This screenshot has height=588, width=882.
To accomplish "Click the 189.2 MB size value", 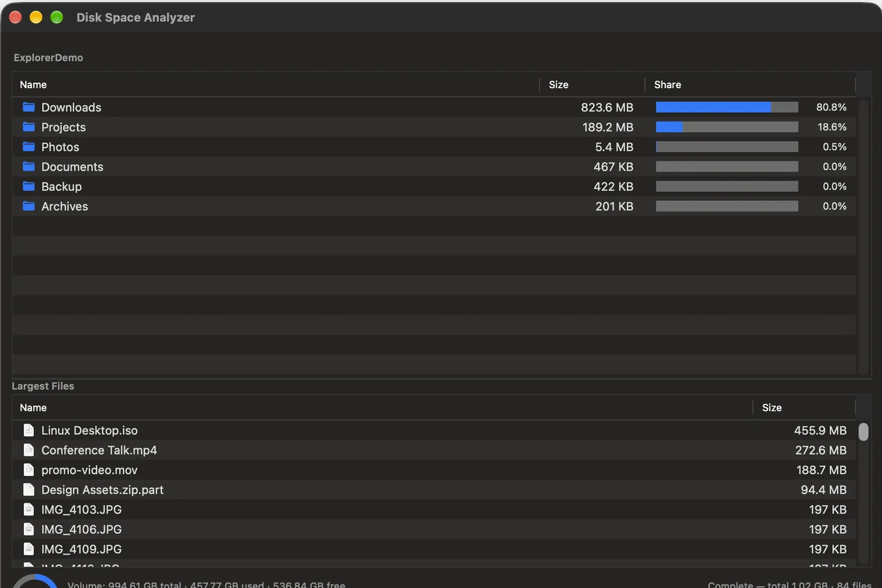I will point(607,127).
